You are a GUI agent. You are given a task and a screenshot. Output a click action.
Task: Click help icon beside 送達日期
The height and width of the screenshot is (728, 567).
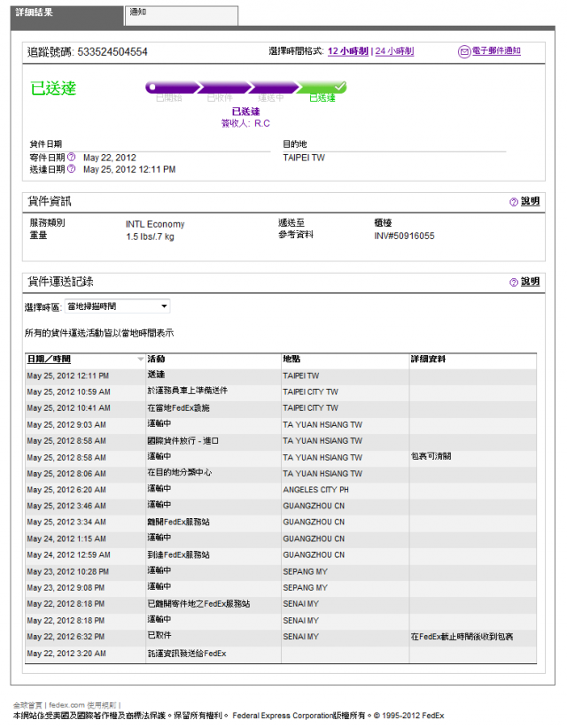pyautogui.click(x=71, y=168)
